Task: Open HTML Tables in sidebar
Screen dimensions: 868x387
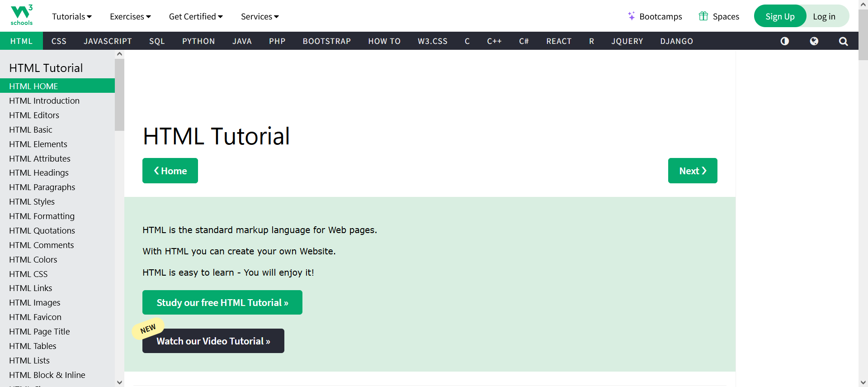Action: [x=57, y=346]
